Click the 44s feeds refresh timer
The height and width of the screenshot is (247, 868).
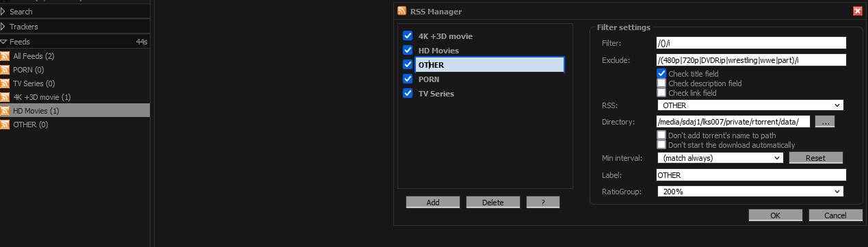[142, 42]
